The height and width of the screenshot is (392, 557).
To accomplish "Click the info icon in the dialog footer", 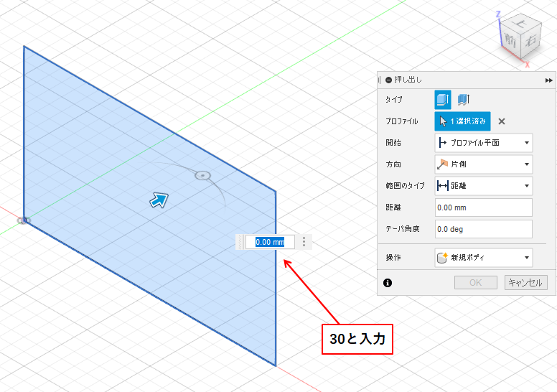I will [388, 283].
